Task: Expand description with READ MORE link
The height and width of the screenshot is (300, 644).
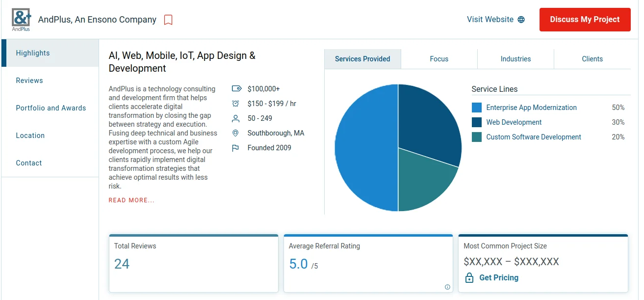Action: pos(131,200)
